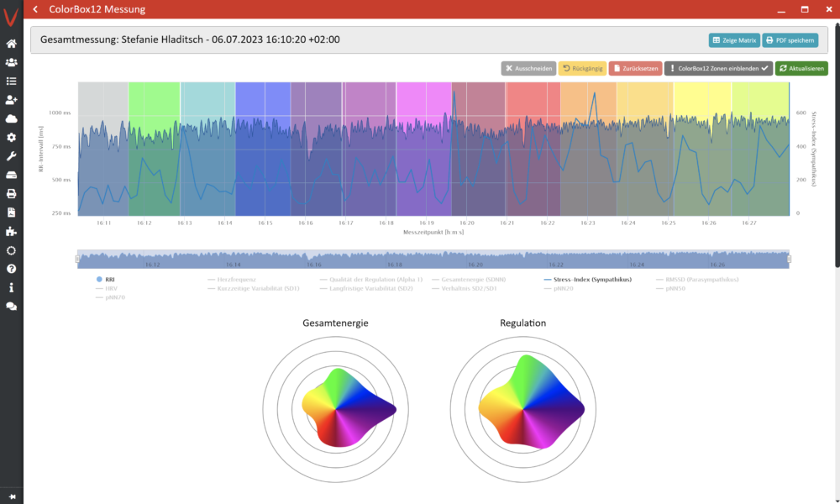Select the blue ColorBox zone in chart

coord(263,149)
